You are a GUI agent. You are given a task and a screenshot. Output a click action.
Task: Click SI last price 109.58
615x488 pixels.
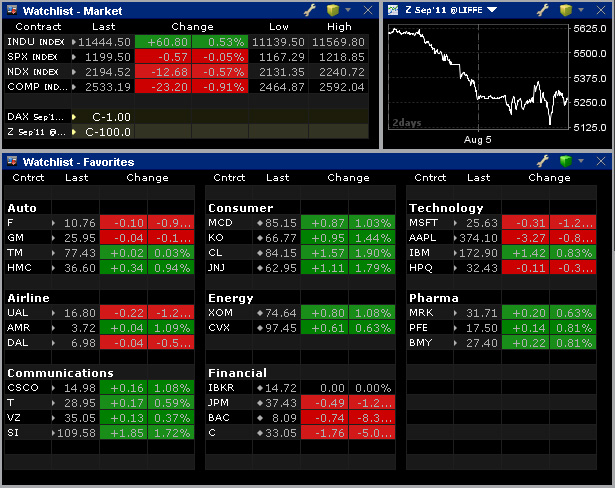click(x=76, y=433)
